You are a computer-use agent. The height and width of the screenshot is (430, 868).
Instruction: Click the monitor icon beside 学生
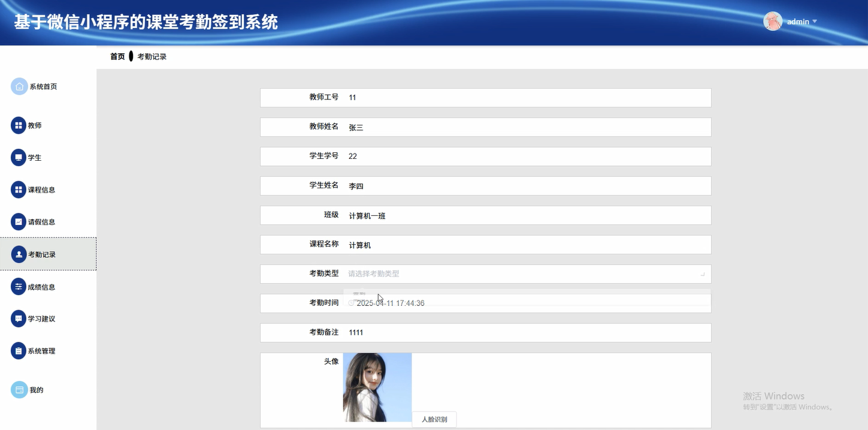19,157
